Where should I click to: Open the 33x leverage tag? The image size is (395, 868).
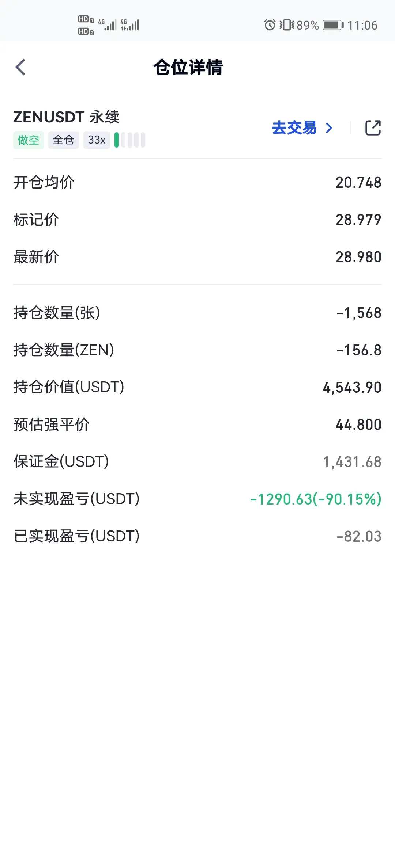coord(97,140)
